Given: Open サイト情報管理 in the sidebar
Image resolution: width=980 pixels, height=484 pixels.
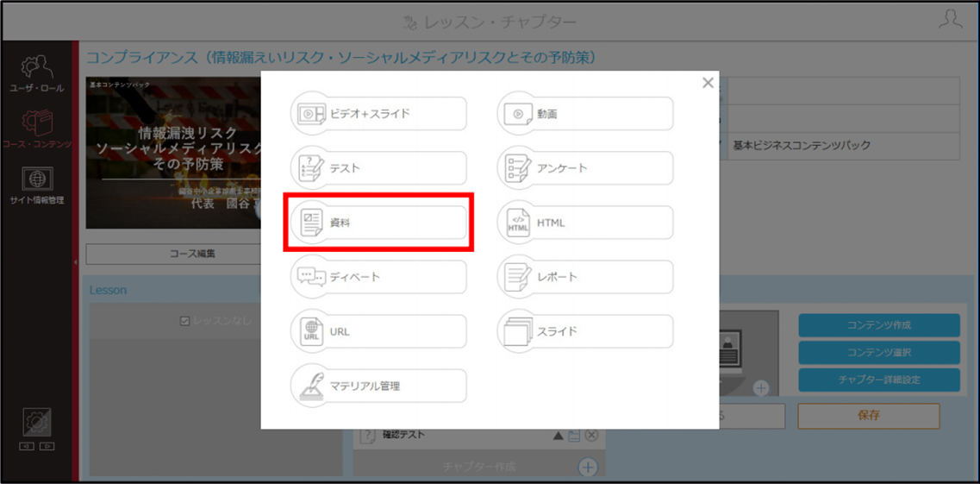Looking at the screenshot, I should [36, 186].
